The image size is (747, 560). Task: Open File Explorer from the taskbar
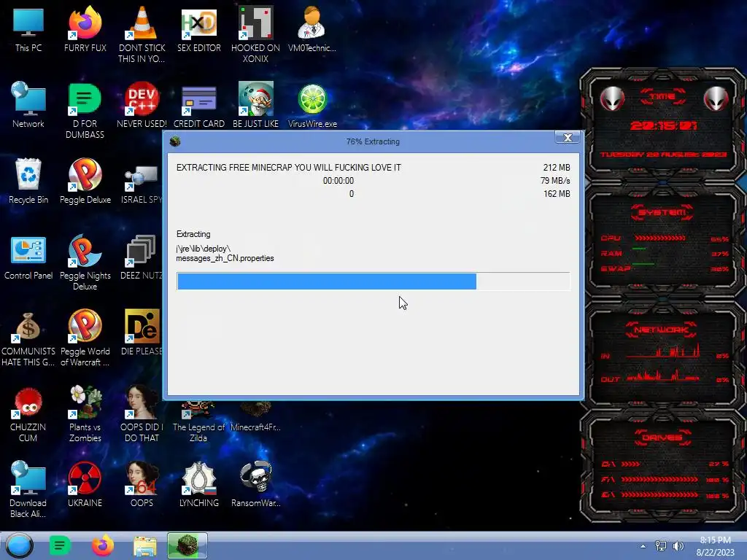coord(145,546)
